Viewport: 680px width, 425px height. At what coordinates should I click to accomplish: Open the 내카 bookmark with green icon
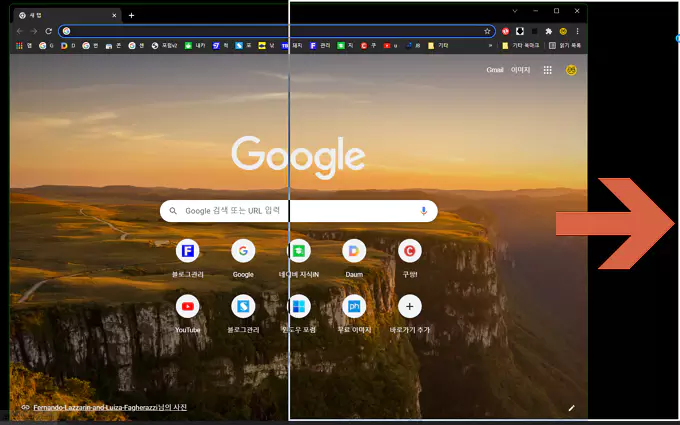(x=195, y=46)
